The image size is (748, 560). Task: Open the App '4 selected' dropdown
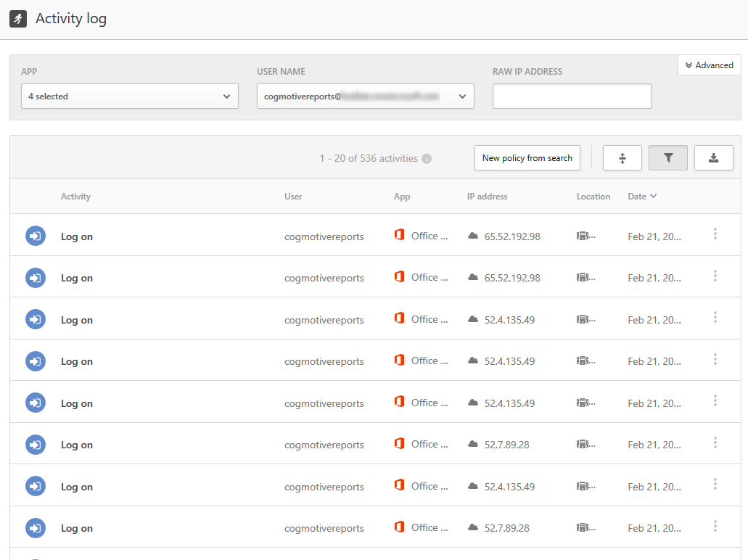(130, 96)
